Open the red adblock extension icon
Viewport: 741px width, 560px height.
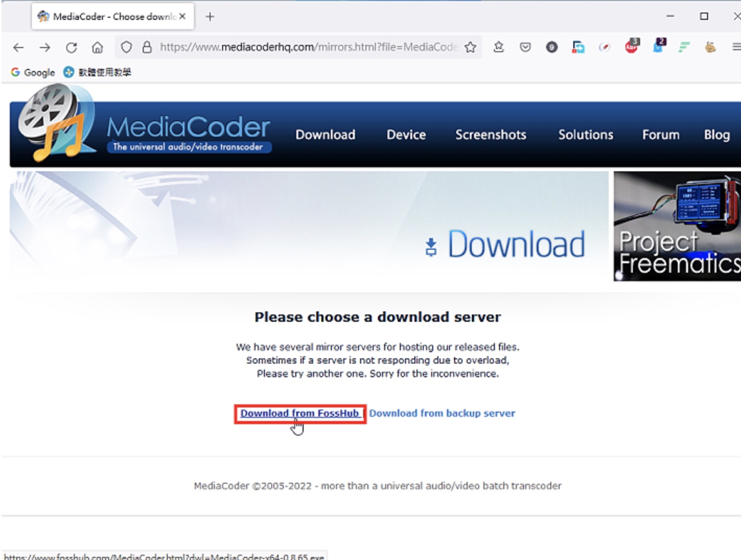pos(632,46)
